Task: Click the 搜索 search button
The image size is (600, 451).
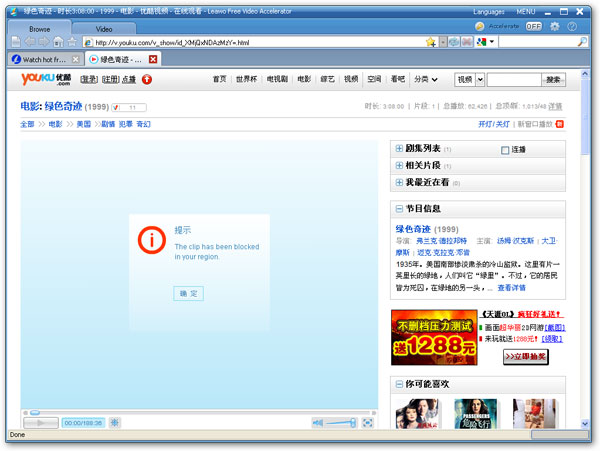Action: 553,80
